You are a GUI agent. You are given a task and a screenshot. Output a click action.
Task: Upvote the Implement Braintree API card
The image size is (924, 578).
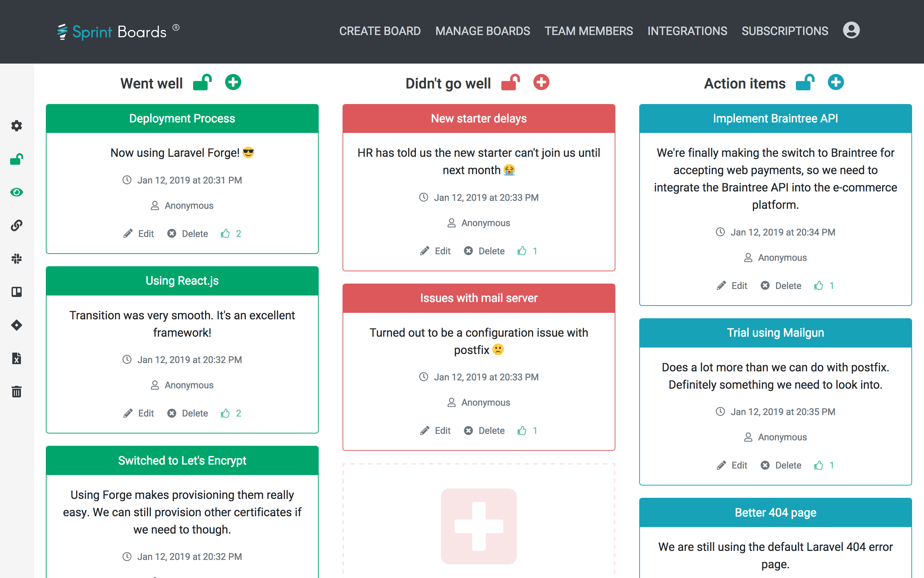pos(824,286)
